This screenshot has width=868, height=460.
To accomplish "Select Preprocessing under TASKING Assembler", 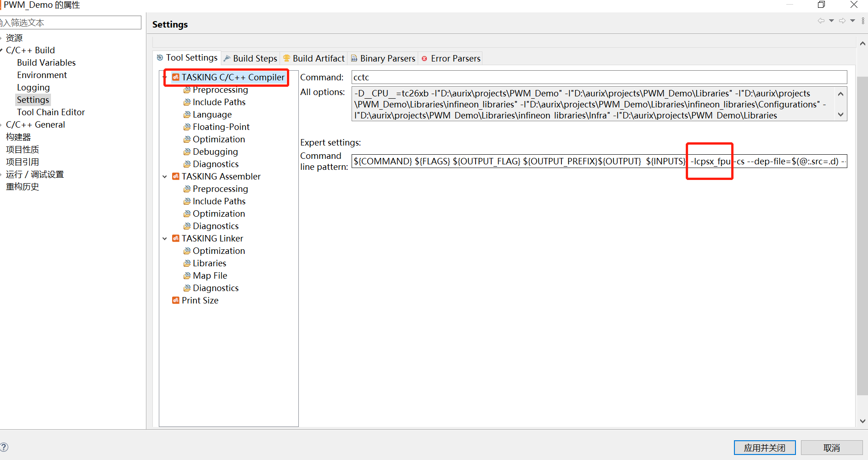I will pyautogui.click(x=220, y=189).
